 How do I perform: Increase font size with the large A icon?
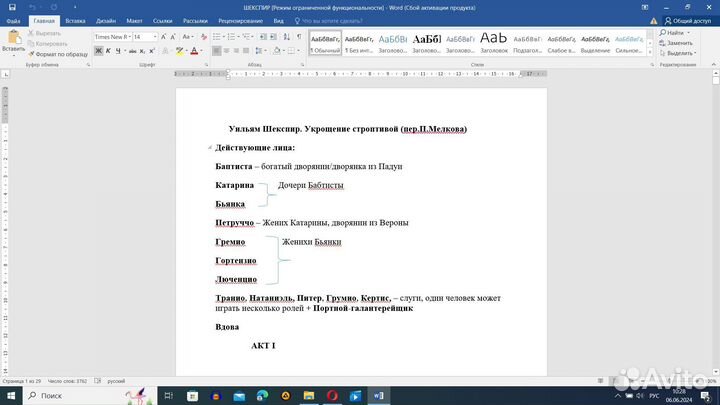[163, 37]
